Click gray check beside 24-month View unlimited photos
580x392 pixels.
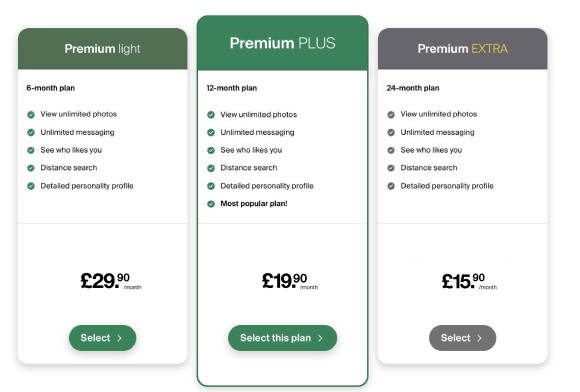click(391, 115)
